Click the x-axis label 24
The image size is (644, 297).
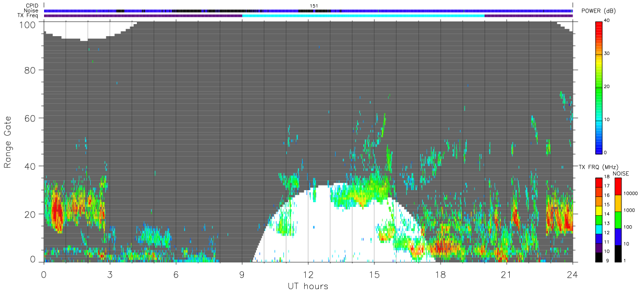pyautogui.click(x=572, y=274)
